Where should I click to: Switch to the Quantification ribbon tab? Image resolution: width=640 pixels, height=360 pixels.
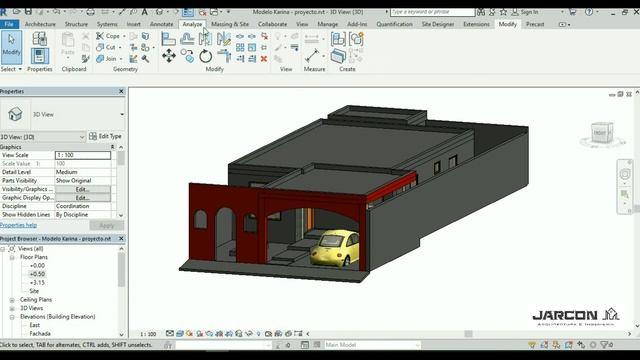(x=394, y=24)
